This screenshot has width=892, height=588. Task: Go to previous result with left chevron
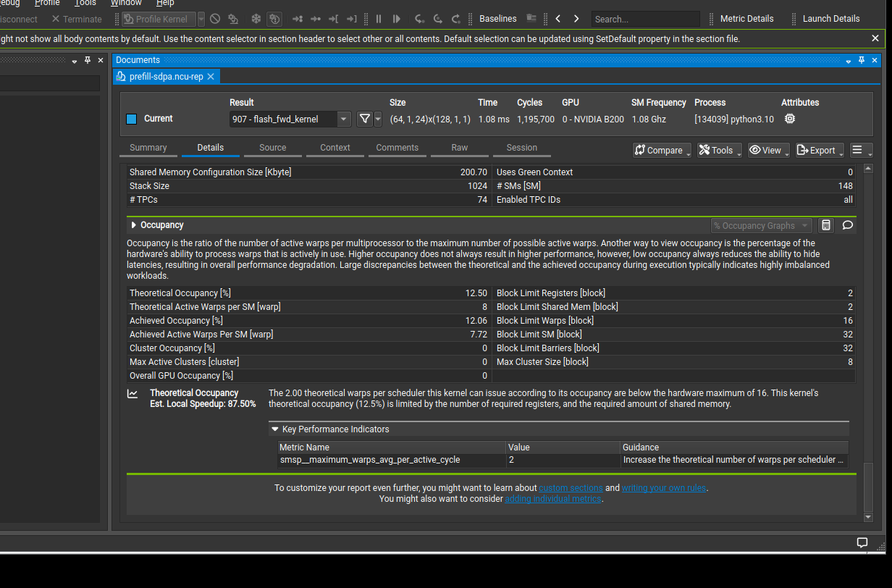coord(557,19)
